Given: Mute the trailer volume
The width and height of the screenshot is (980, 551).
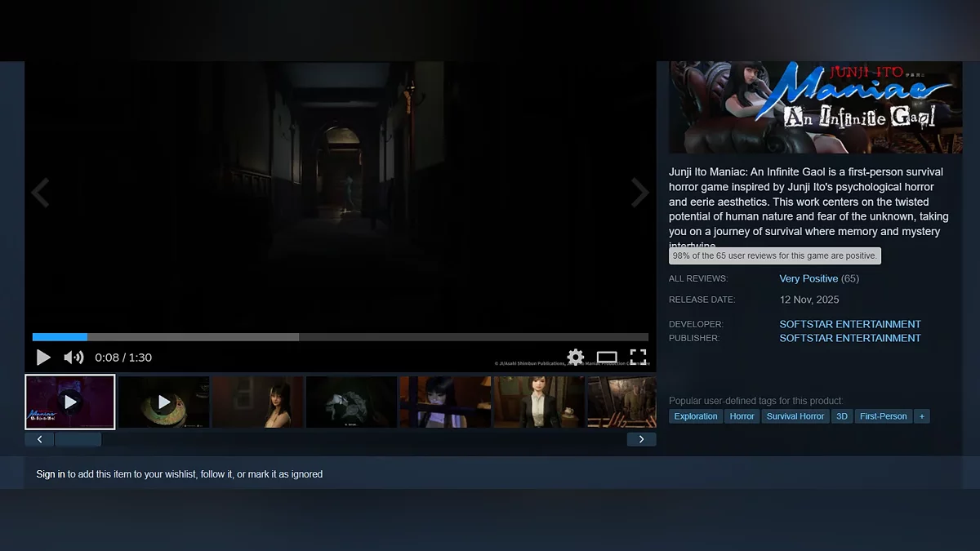Looking at the screenshot, I should (x=73, y=358).
